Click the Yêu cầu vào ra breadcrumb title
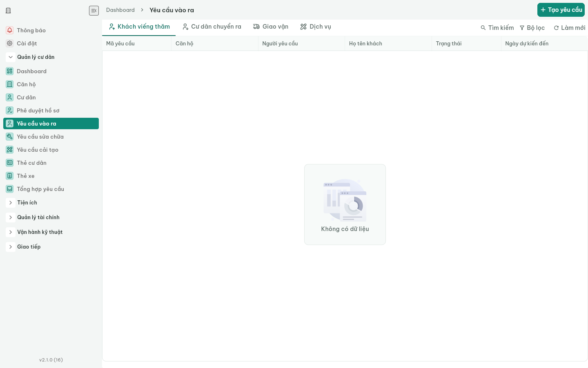588x368 pixels. coord(172,10)
